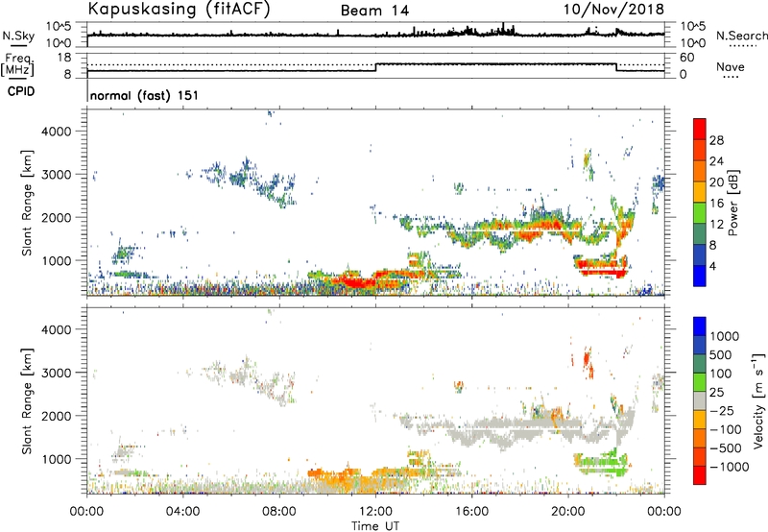Click the 'Nave' legend label
The width and height of the screenshot is (768, 532).
click(x=731, y=67)
